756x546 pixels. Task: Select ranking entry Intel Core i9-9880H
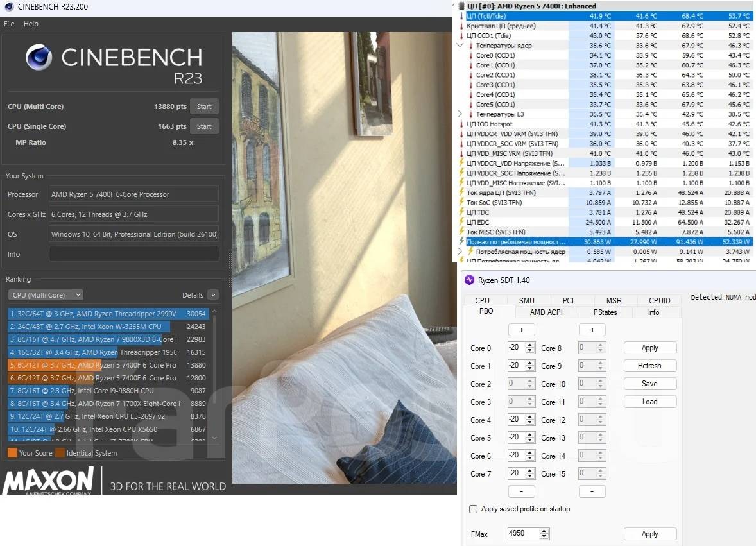point(108,391)
